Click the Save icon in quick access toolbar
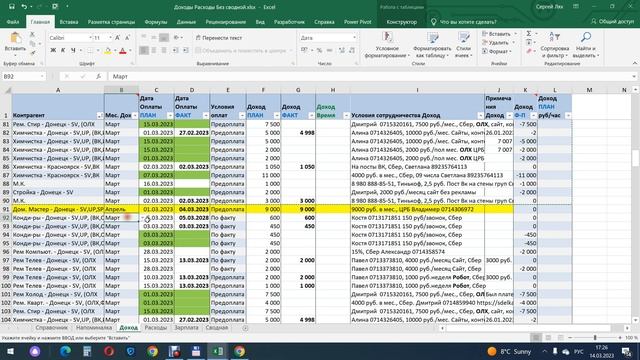 point(11,7)
